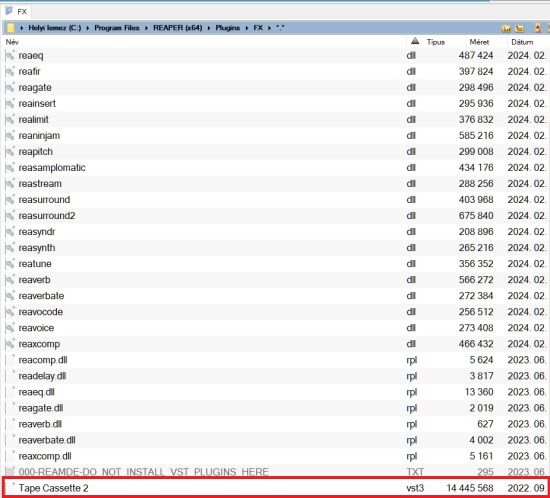This screenshot has width=550, height=498.
Task: Click the reacomp.dll rpl file icon
Action: click(10, 360)
